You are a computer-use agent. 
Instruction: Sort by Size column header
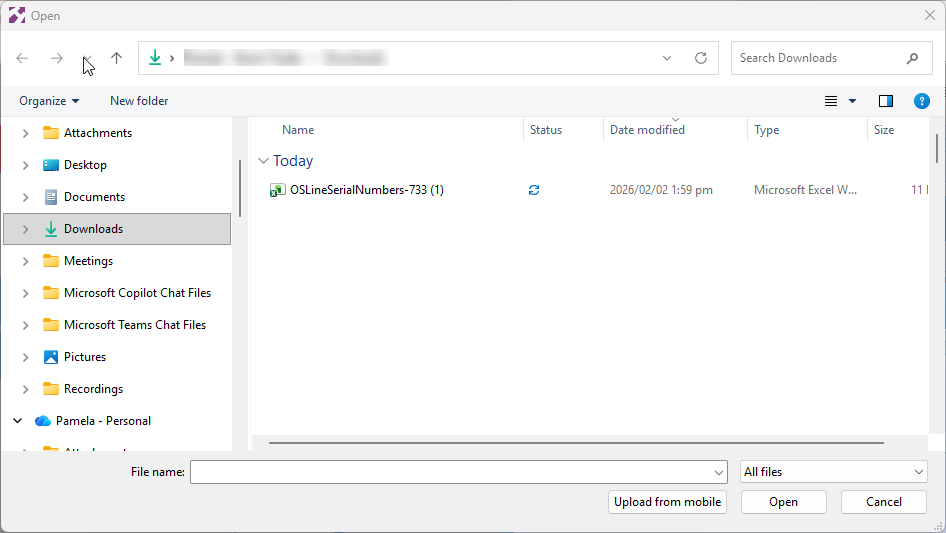pyautogui.click(x=884, y=130)
